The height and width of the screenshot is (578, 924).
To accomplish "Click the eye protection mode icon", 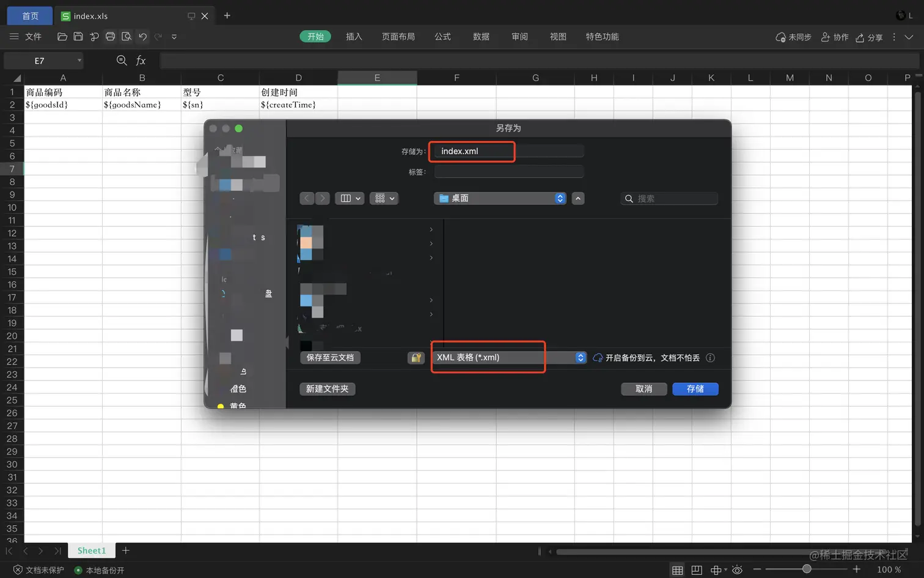I will [738, 570].
